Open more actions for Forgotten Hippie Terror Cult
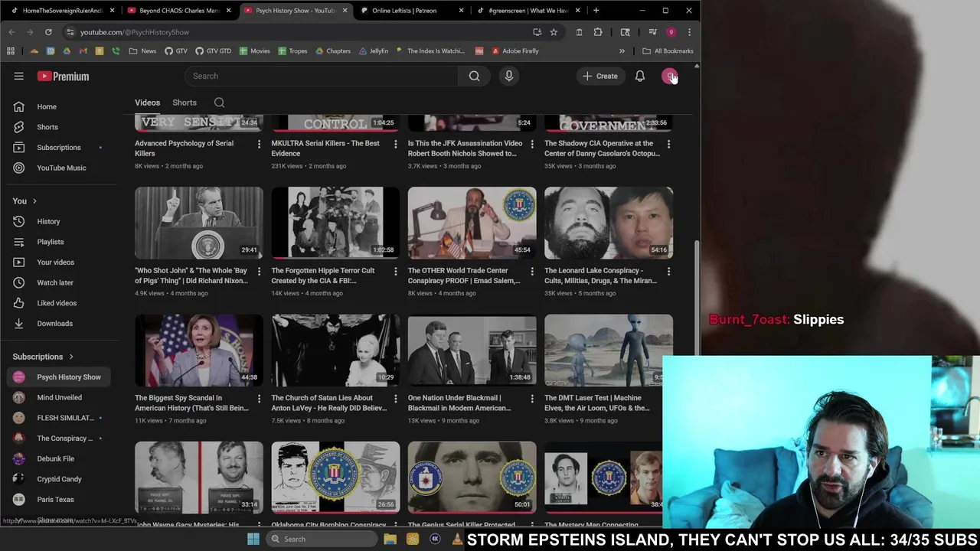980x551 pixels. [395, 271]
